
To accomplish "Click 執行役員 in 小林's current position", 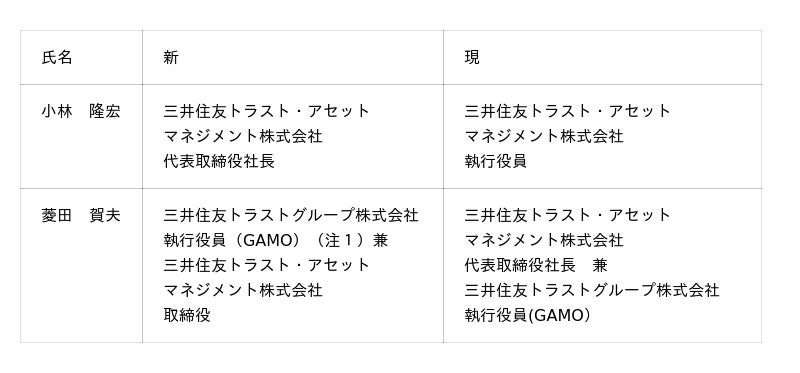I will click(495, 161).
